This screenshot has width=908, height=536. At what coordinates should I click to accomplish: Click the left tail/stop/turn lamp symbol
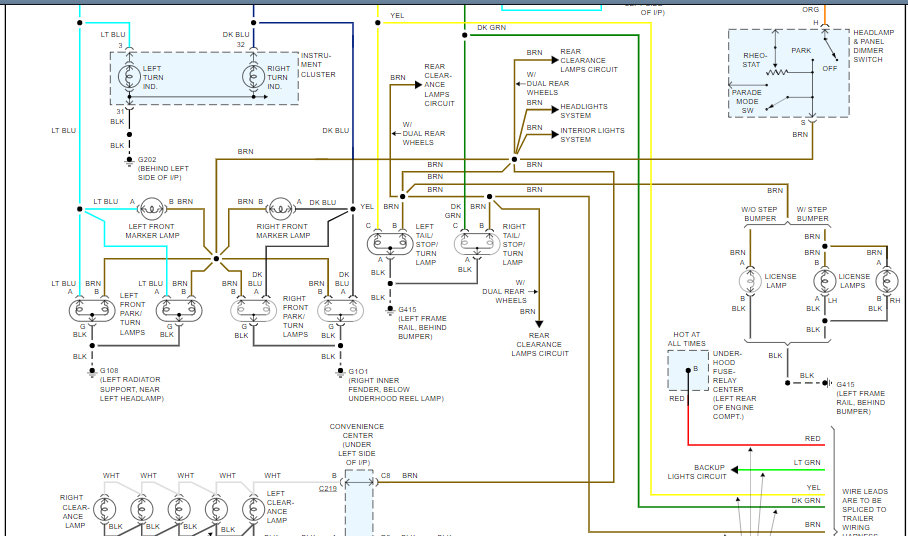point(386,242)
